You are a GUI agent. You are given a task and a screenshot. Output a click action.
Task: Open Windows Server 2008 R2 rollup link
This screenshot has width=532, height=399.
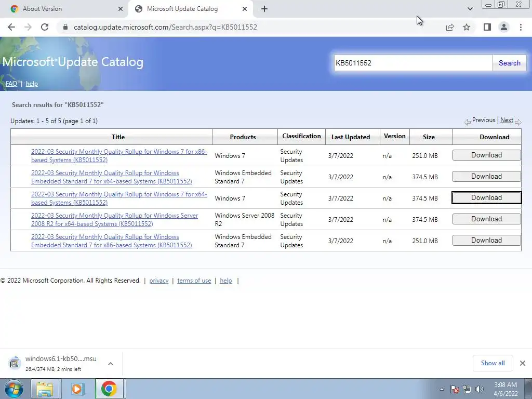coord(115,220)
